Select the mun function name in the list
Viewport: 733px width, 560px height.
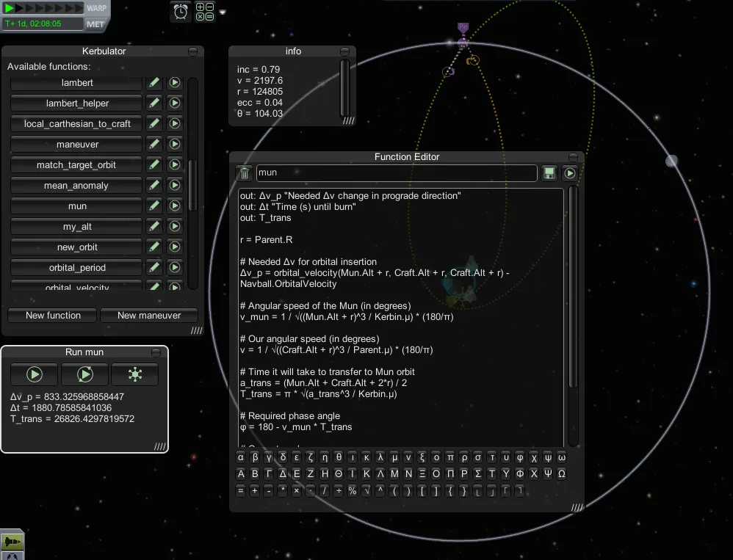(x=77, y=206)
